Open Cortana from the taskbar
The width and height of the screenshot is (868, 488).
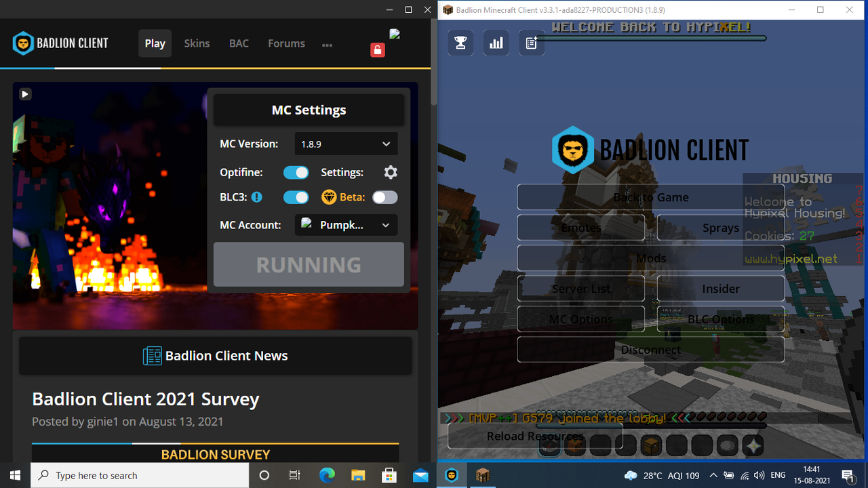click(264, 475)
